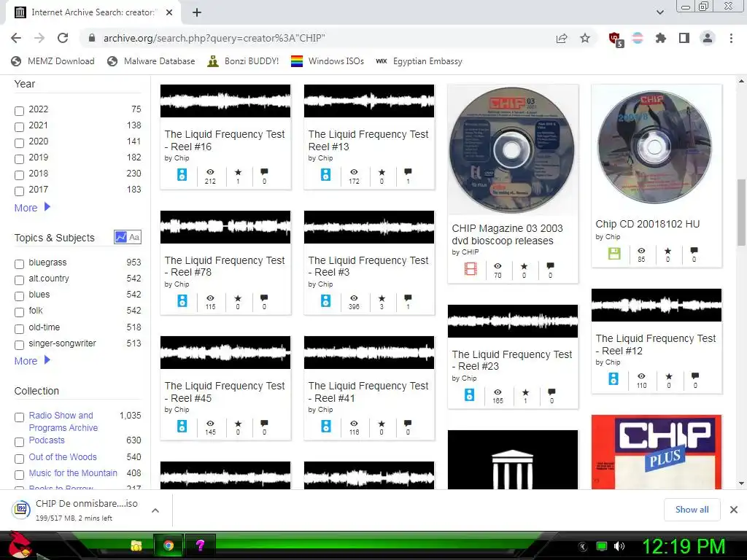Open Radio Show and Programs Archive collection
This screenshot has height=560, width=747.
coord(63,421)
